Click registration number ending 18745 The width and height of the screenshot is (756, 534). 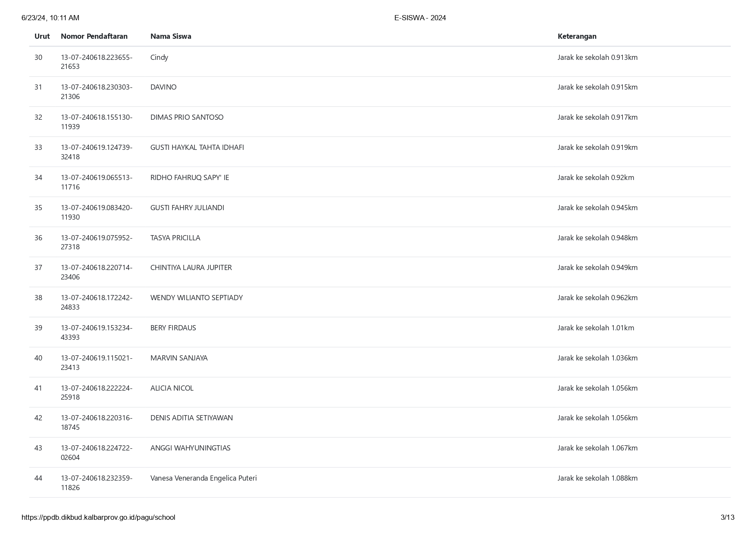coord(97,422)
